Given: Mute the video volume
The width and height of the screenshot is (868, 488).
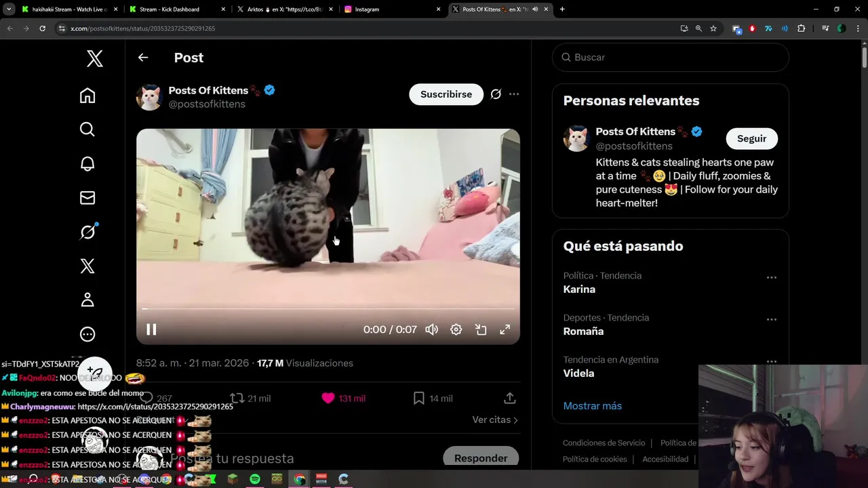Looking at the screenshot, I should pyautogui.click(x=431, y=329).
